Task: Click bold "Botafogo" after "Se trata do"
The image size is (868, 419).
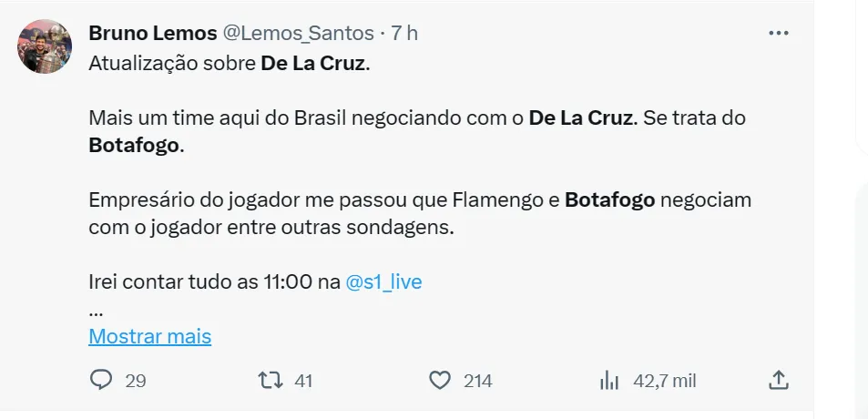Action: (x=134, y=146)
